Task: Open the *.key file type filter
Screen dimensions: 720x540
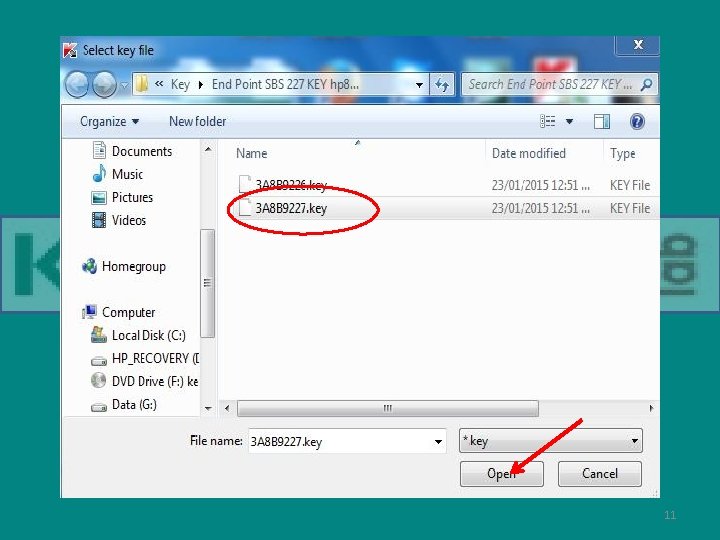Action: pyautogui.click(x=550, y=441)
